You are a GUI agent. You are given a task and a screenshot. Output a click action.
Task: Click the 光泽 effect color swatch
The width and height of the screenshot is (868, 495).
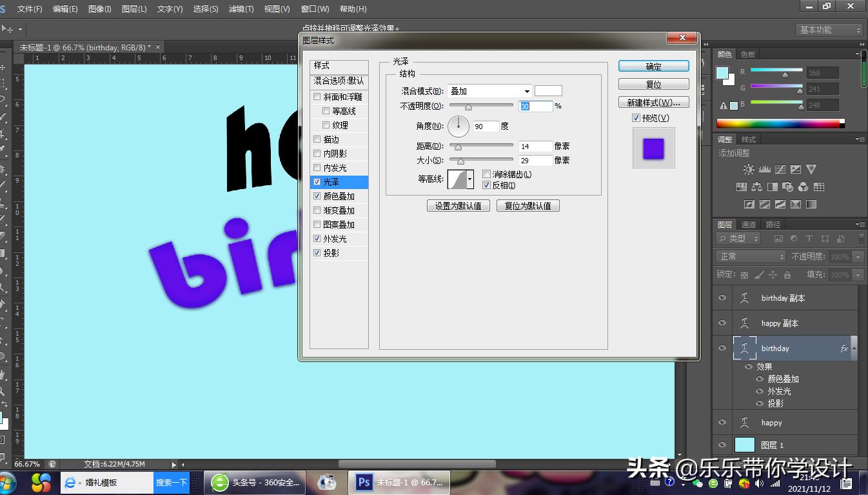pos(547,90)
